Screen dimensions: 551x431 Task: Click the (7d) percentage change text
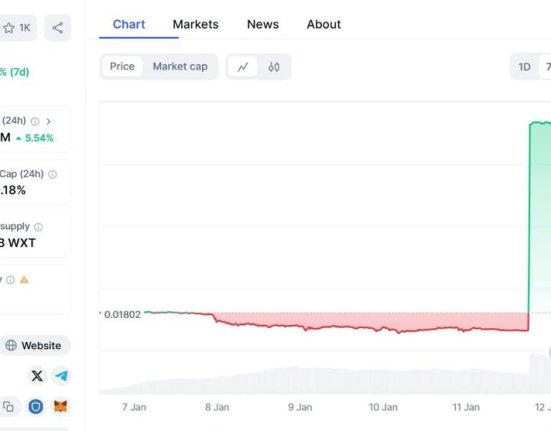click(15, 72)
